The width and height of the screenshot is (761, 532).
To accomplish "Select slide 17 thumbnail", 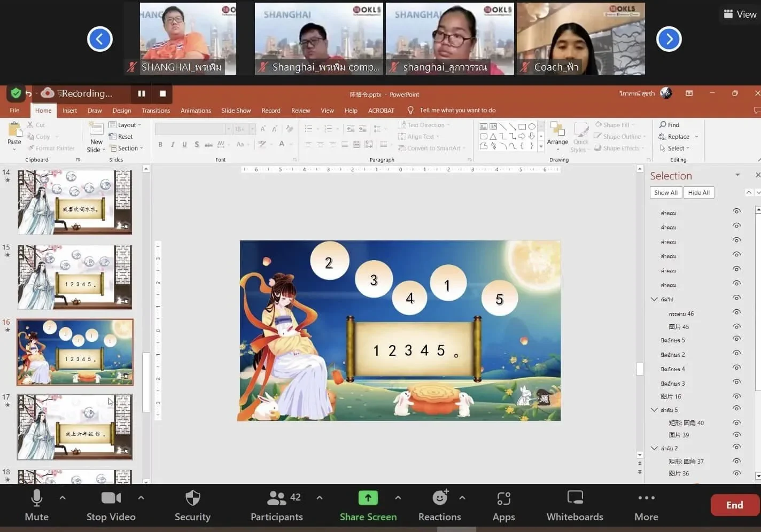I will tap(75, 427).
